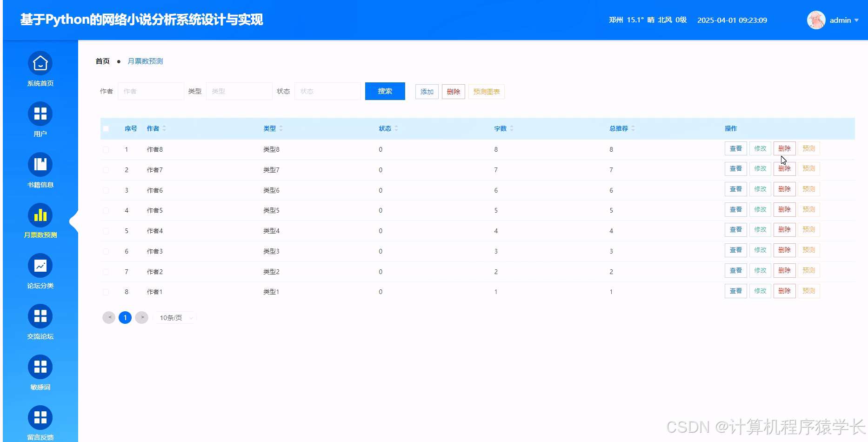The width and height of the screenshot is (868, 442).
Task: Open the 留言反馈 grid icon
Action: [x=40, y=418]
